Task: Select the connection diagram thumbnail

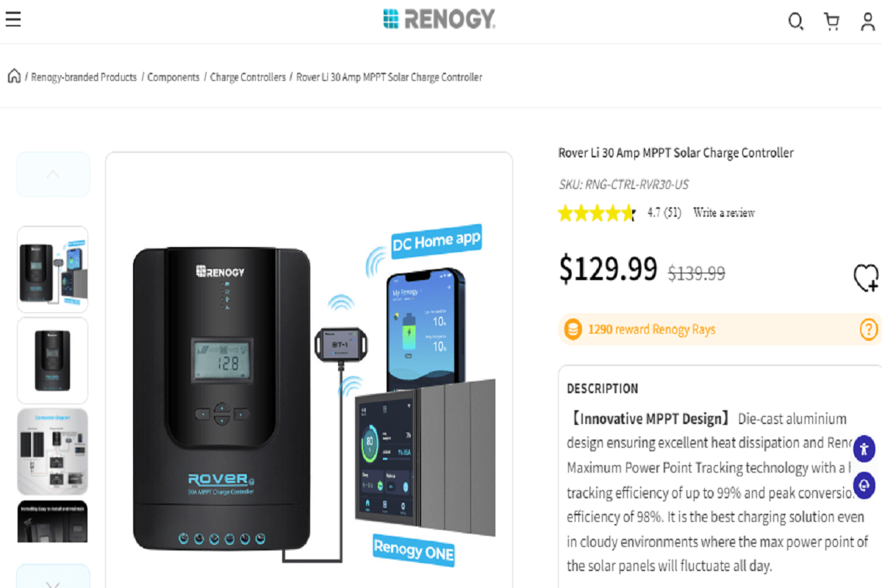Action: (x=53, y=451)
